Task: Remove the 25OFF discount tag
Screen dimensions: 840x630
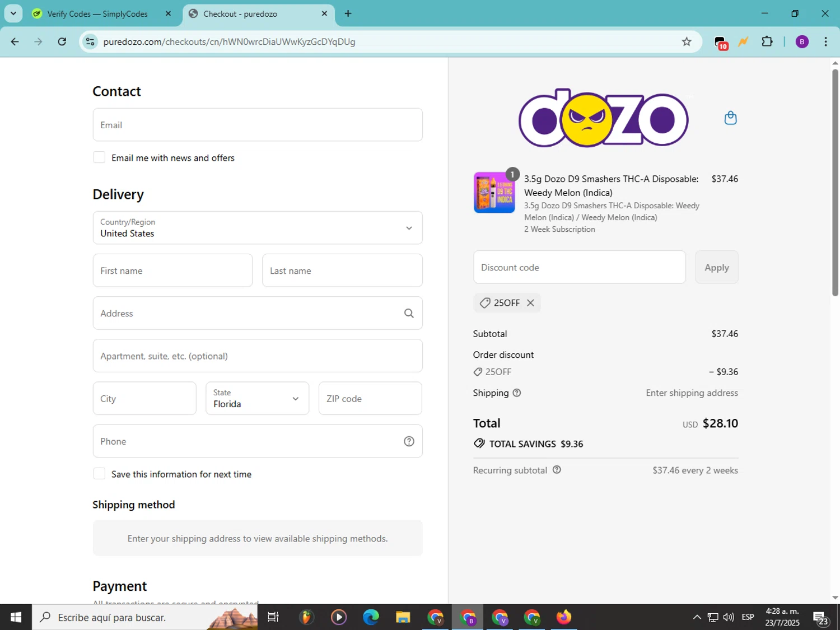Action: (530, 303)
